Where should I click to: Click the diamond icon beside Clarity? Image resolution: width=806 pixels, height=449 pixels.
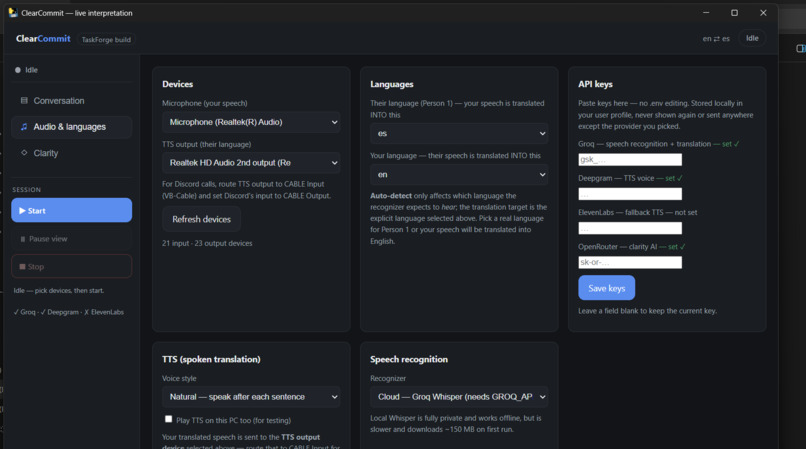[24, 153]
